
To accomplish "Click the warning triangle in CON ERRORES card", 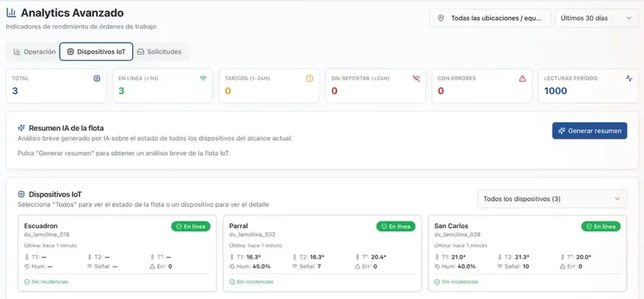I will coord(522,78).
